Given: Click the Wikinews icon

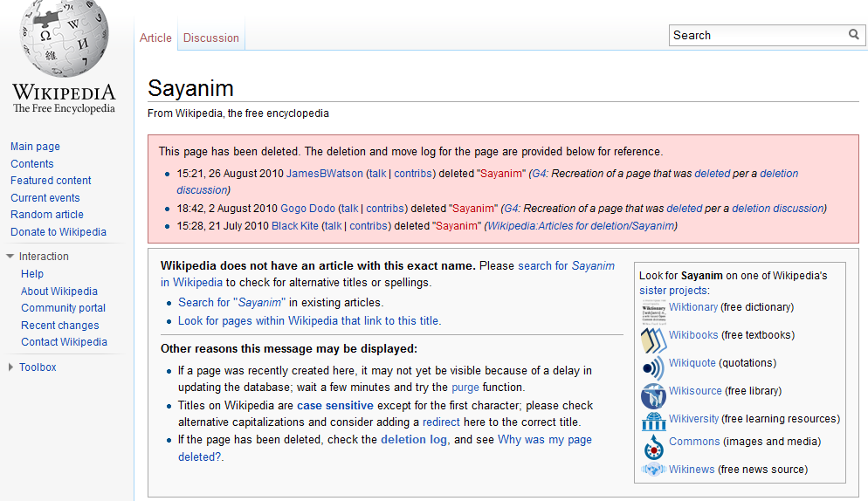Looking at the screenshot, I should pos(653,470).
